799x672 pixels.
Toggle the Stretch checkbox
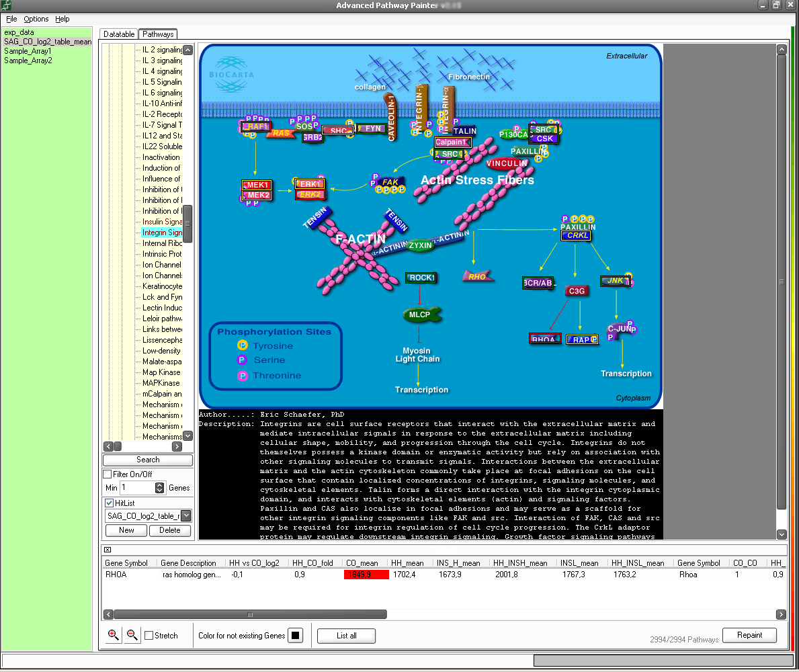click(149, 636)
